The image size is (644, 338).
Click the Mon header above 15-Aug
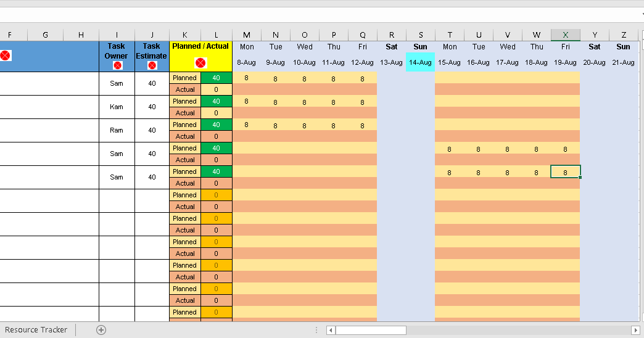point(450,47)
